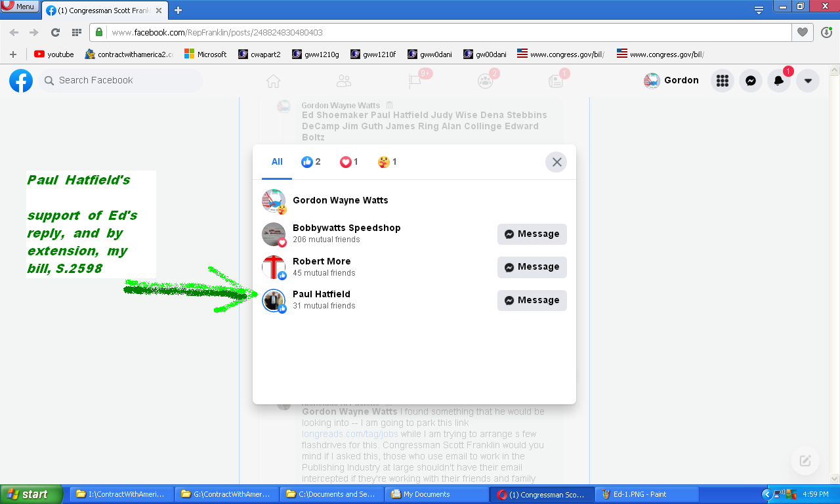Open the Facebook Groups icon
This screenshot has height=504, width=840.
tap(485, 81)
